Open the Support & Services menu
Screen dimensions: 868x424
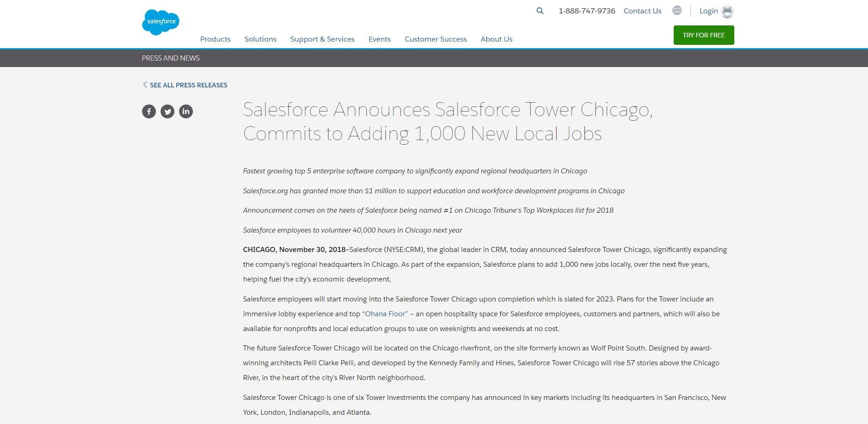322,39
